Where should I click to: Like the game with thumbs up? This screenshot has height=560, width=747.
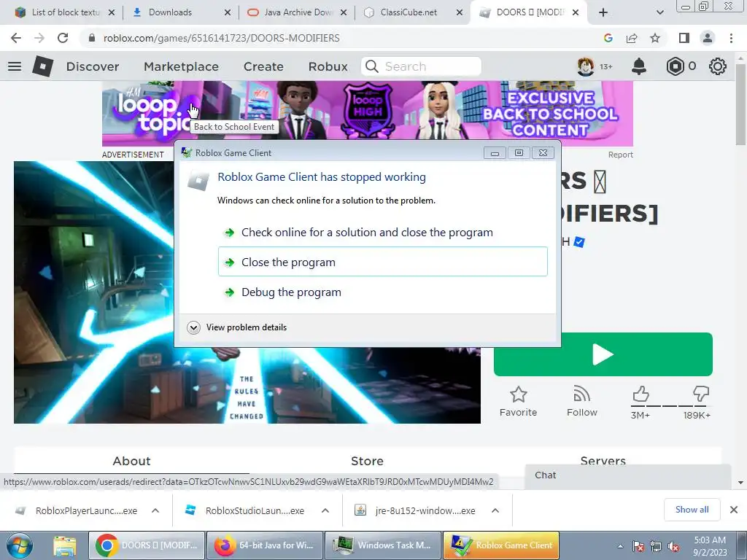(x=640, y=394)
